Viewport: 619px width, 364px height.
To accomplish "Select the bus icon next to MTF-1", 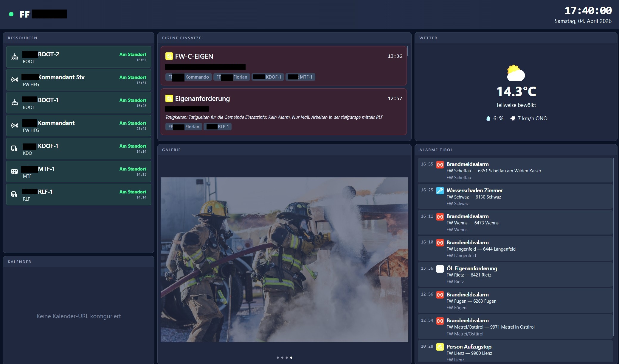I will coord(14,171).
